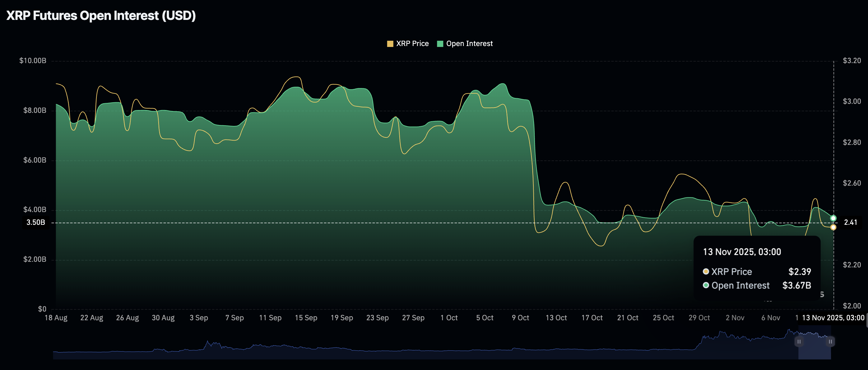Screen dimensions: 868x370
Task: Click XRP Futures Open Interest chart title
Action: pos(101,16)
